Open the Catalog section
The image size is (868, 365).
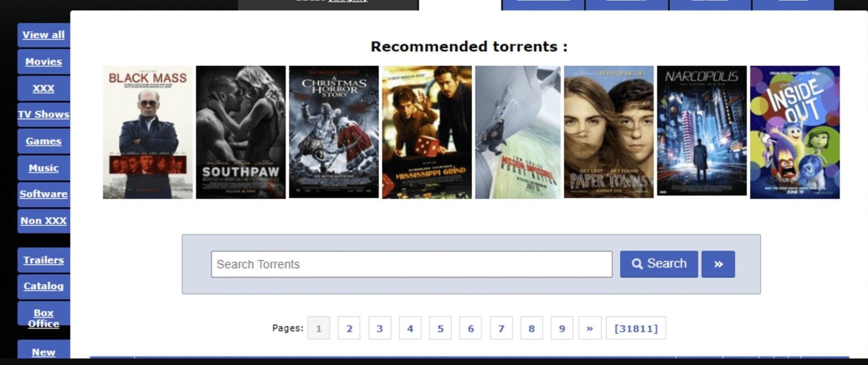44,286
